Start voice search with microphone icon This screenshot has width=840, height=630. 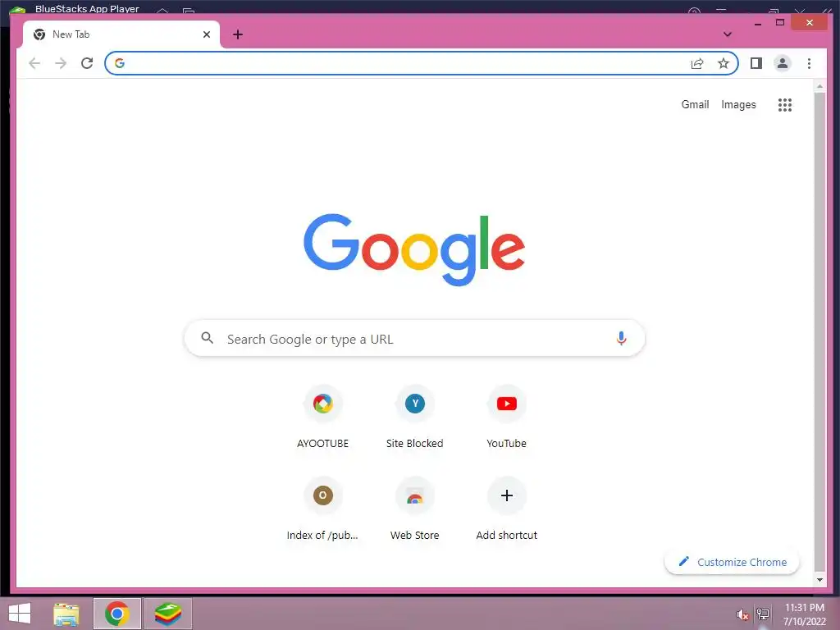pyautogui.click(x=621, y=338)
